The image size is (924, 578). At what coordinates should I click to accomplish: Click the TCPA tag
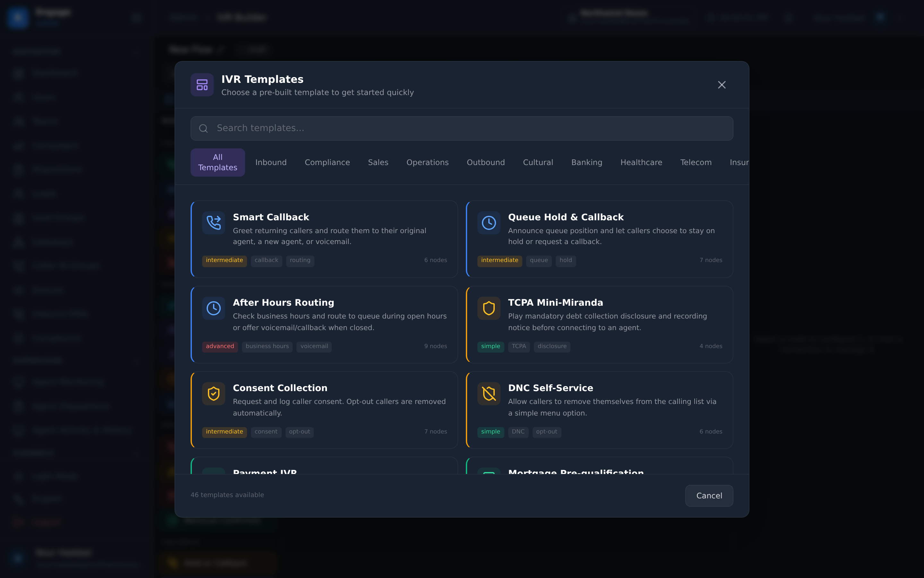pos(519,346)
